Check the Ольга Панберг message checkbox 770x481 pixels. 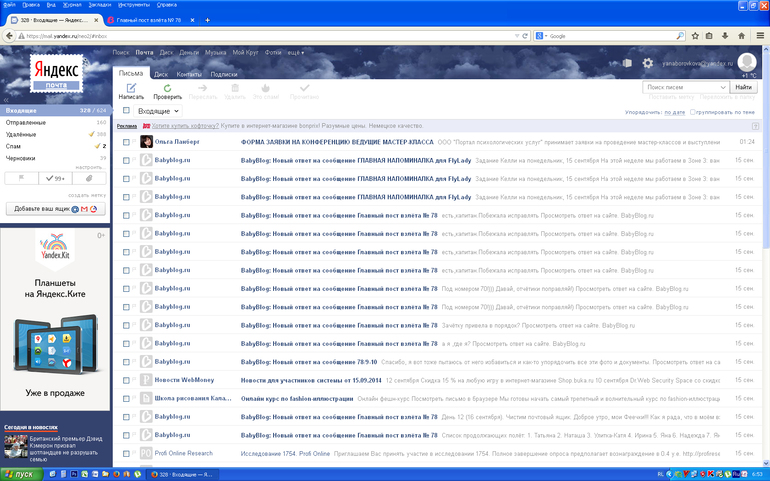(126, 142)
